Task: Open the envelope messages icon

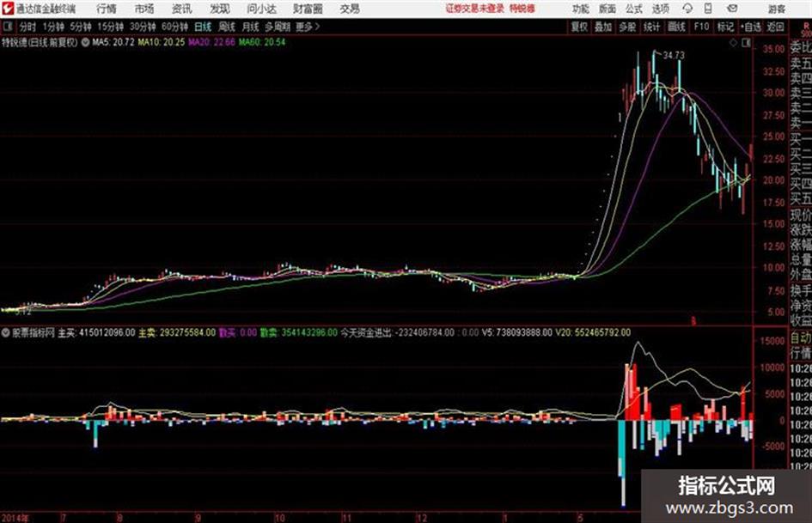Action: click(732, 9)
